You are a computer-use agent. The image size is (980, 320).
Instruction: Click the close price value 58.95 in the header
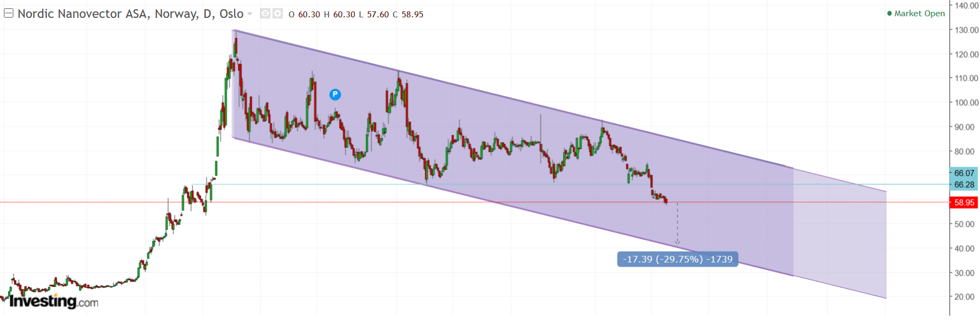pos(412,15)
